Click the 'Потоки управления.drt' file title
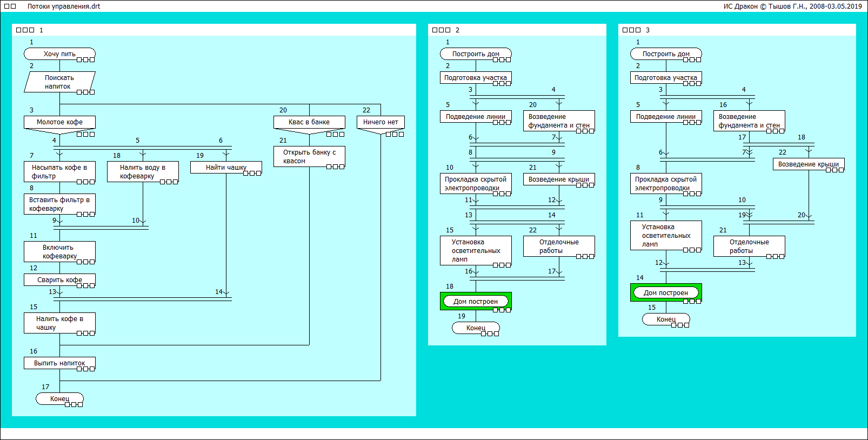This screenshot has width=868, height=440. coord(64,6)
